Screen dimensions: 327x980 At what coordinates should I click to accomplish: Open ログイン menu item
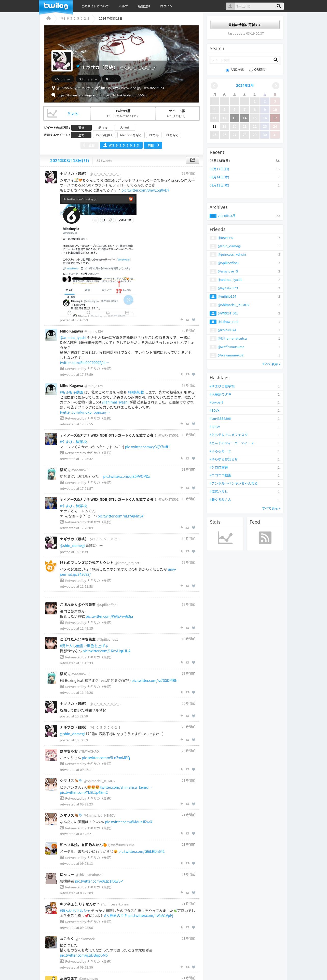[x=166, y=6]
